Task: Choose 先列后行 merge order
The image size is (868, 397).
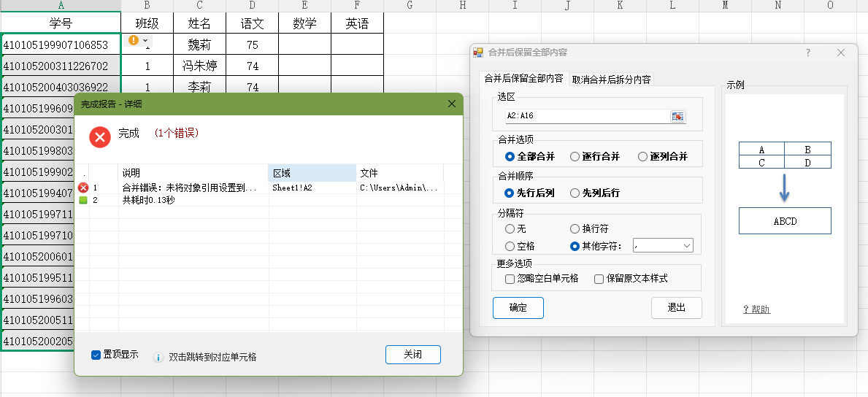Action: pos(575,193)
